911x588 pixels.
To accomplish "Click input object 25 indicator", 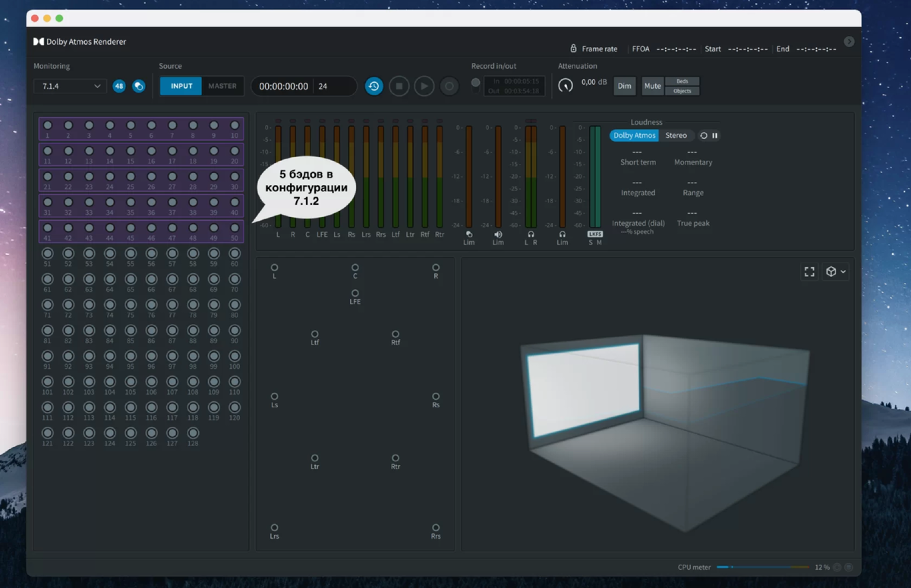I will pyautogui.click(x=131, y=178).
